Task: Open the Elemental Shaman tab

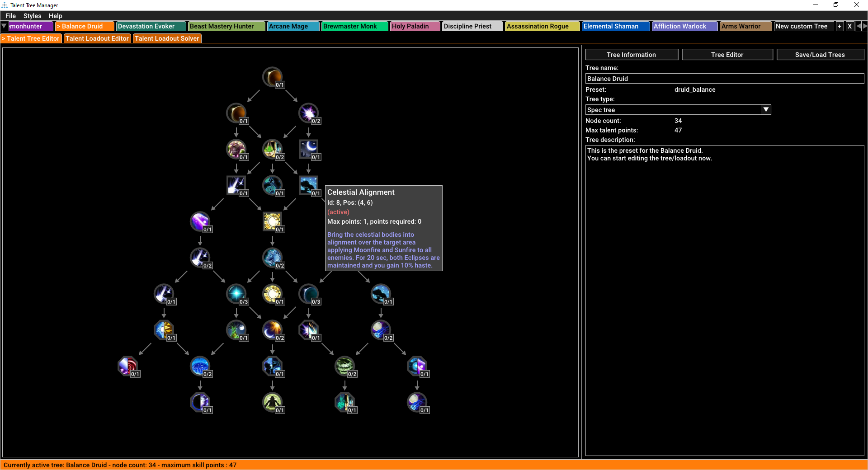Action: [616, 26]
